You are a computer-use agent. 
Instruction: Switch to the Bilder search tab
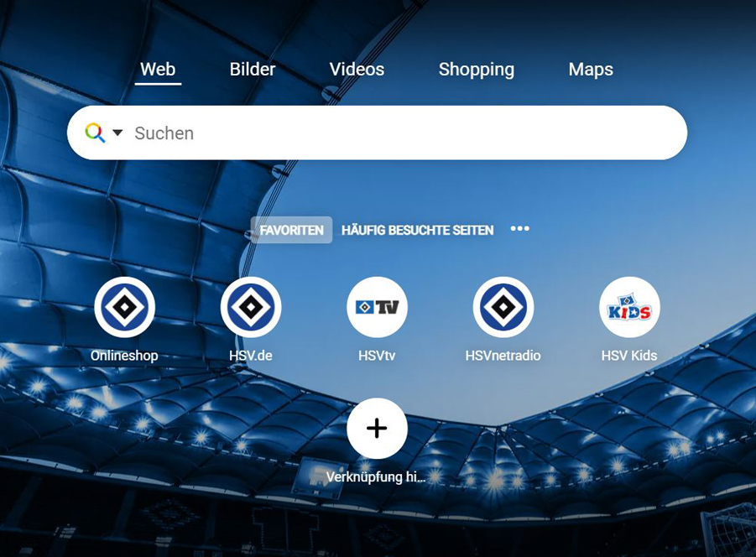(x=253, y=70)
